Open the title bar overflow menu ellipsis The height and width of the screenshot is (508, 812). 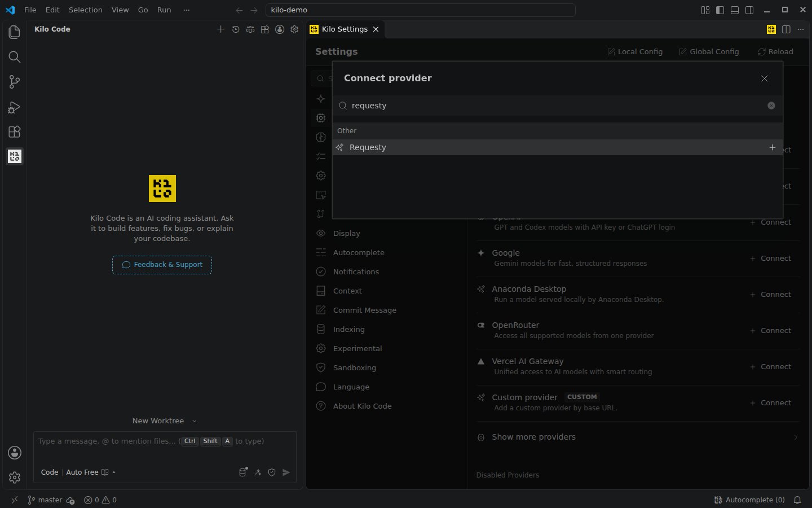[x=187, y=10]
